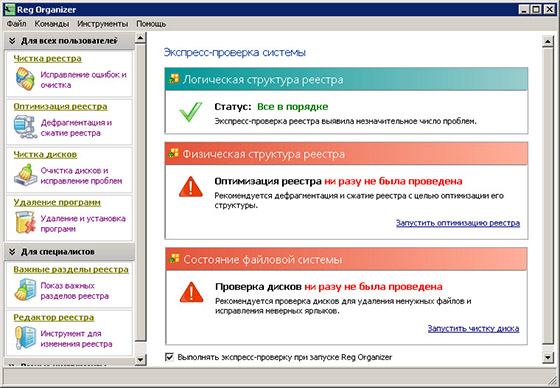This screenshot has width=560, height=388.
Task: Click Дефрагментация и сжатие реестра text
Action: 76,128
